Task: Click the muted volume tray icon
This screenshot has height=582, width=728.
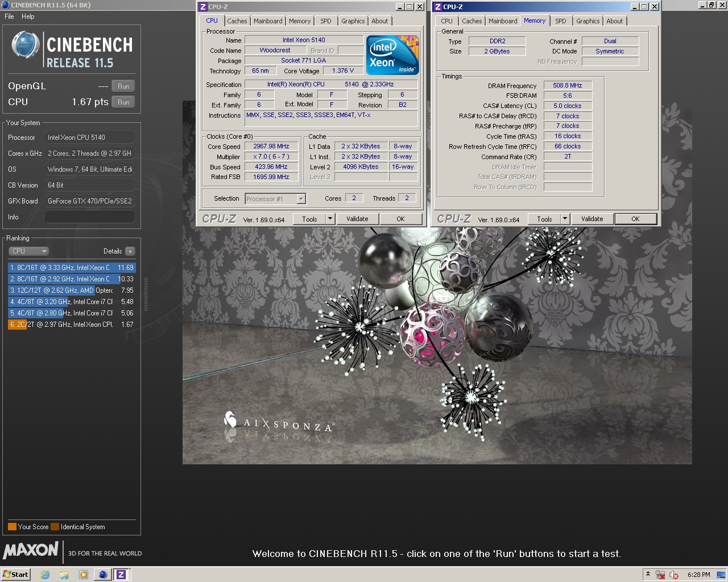Action: 674,575
